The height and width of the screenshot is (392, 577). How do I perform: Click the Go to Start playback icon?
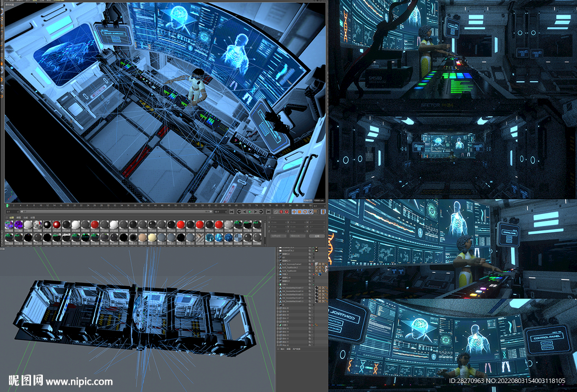[x=231, y=212]
